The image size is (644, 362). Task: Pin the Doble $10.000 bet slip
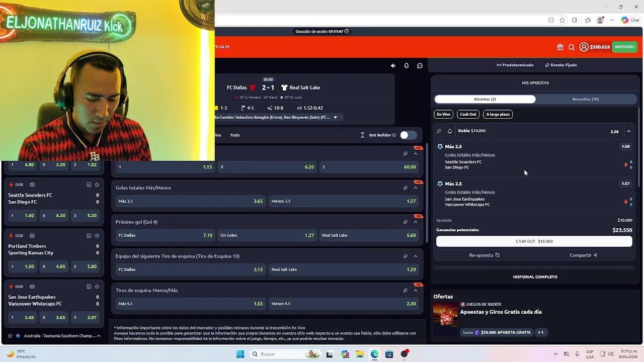tap(439, 131)
